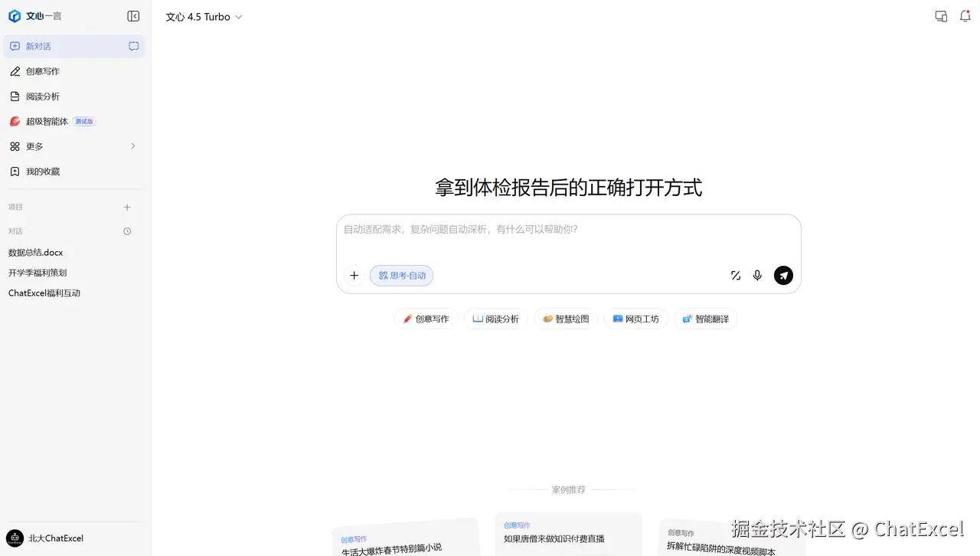Click the 项目 section label

(15, 207)
